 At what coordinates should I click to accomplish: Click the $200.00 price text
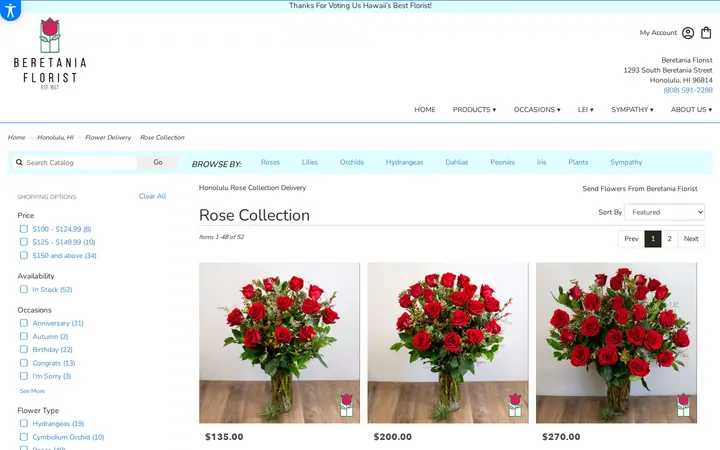(393, 437)
